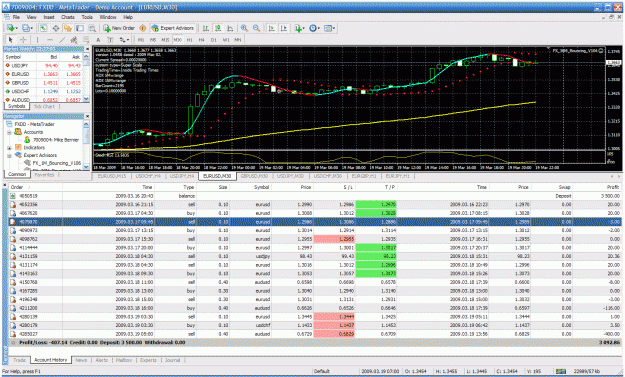Zoom in on the chart
625x377 pixels.
244,28
